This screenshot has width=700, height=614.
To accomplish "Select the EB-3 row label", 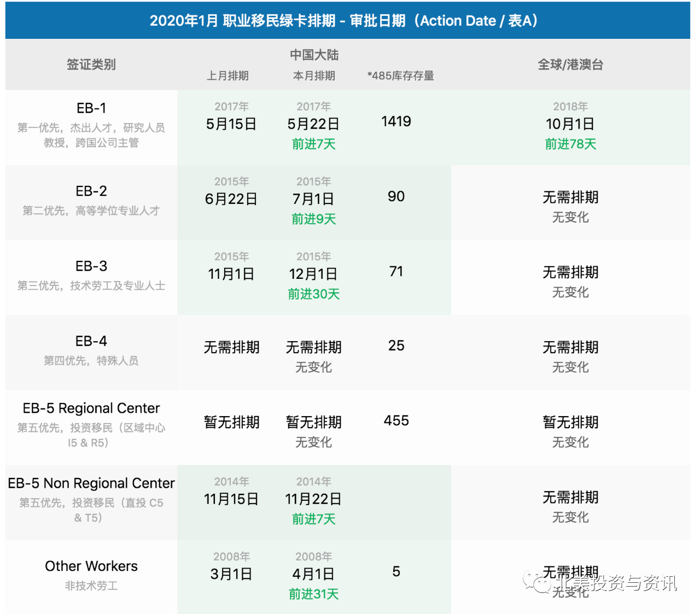I will [91, 266].
